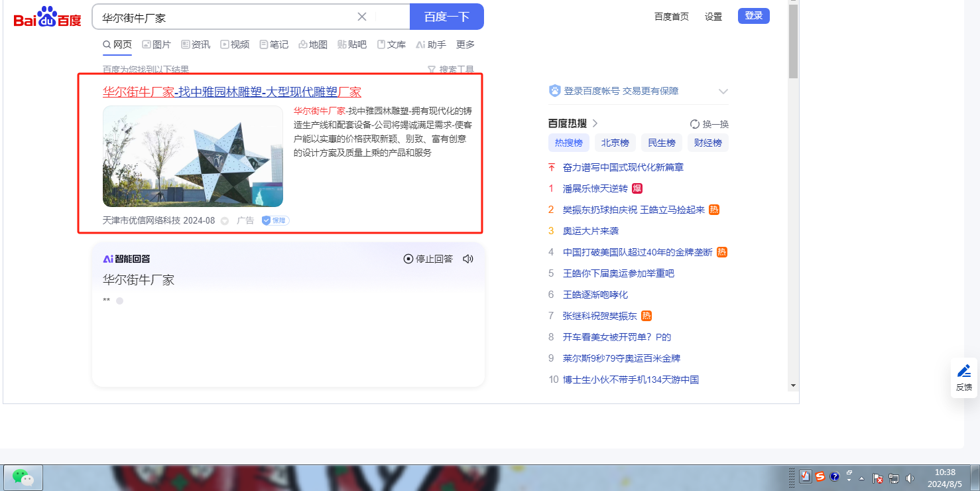The width and height of the screenshot is (980, 491).
Task: Click the 天津市优信网络科技 source link
Action: coord(141,220)
